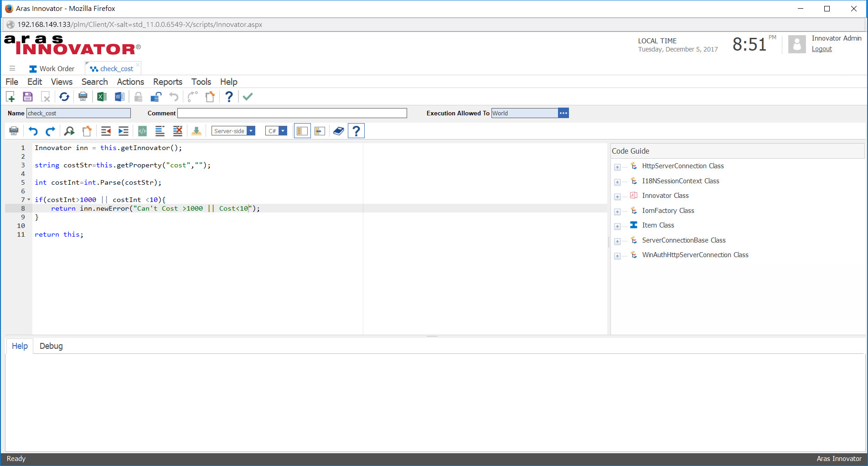Click the green code-tag icon in the editor toolbar
The image size is (868, 466).
pyautogui.click(x=142, y=131)
